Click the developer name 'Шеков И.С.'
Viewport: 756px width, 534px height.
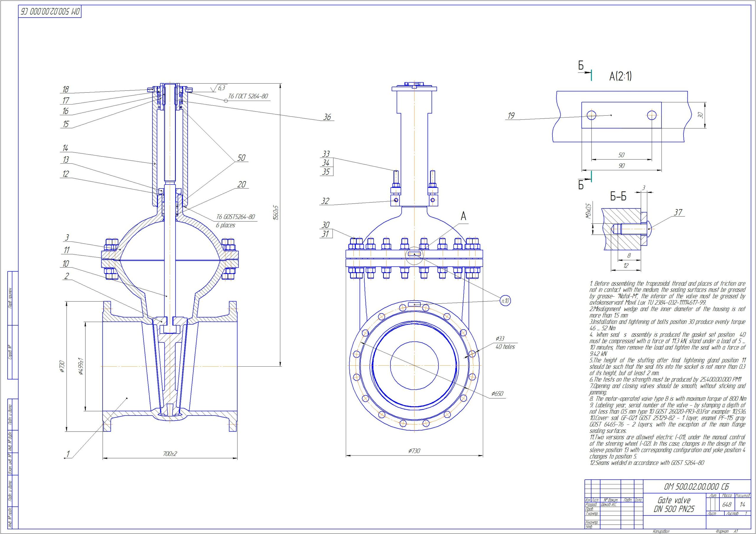tap(608, 504)
